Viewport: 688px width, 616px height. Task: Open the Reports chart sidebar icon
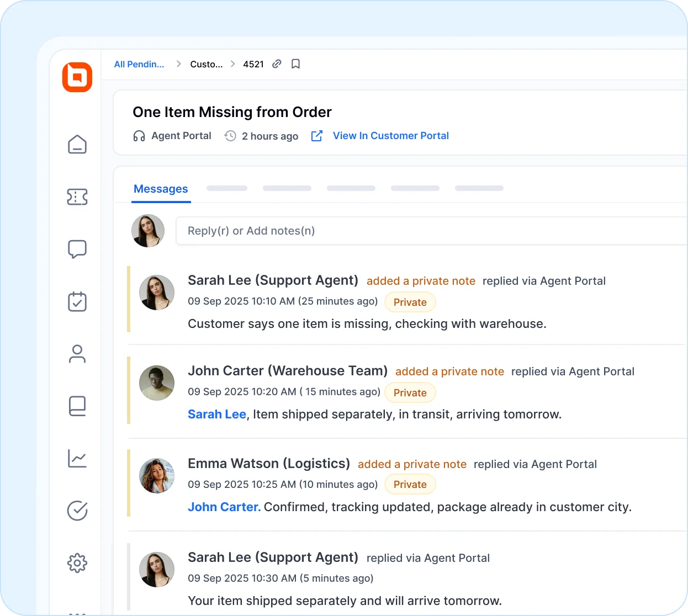pyautogui.click(x=77, y=458)
